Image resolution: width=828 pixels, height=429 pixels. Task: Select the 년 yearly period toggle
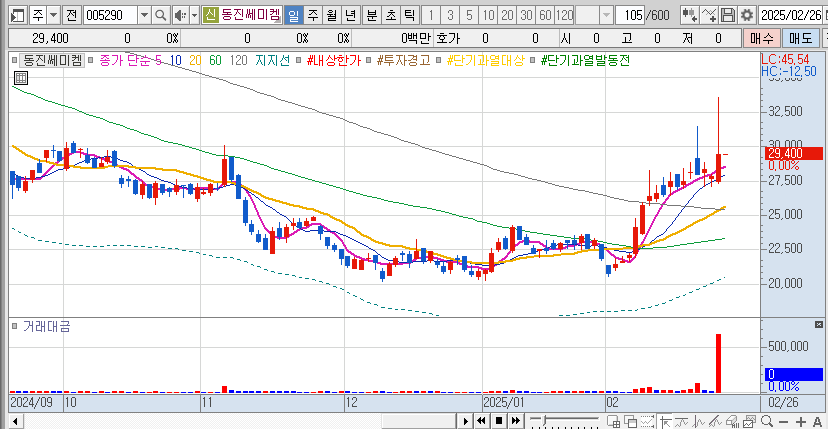point(350,15)
